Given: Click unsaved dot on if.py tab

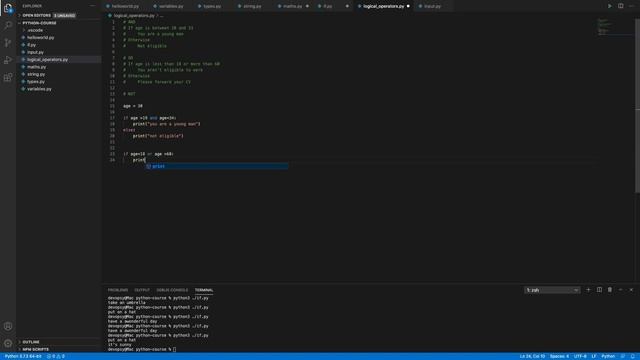Looking at the screenshot, I should tap(347, 6).
